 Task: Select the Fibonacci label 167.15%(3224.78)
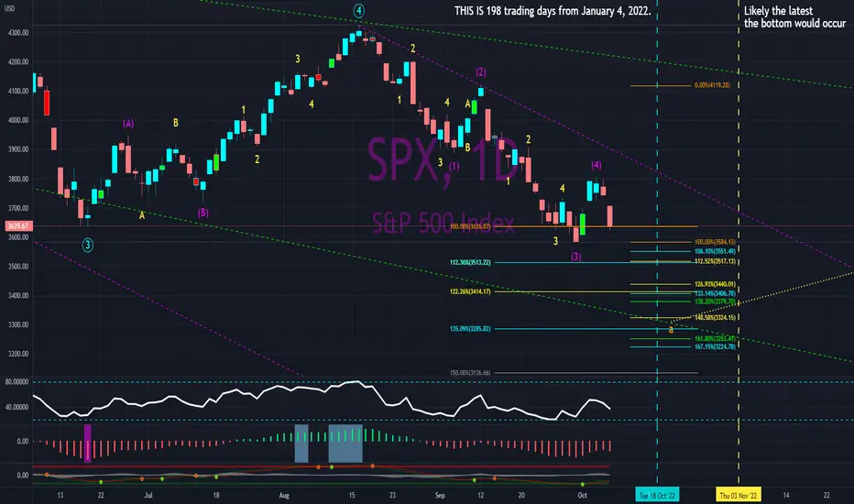[715, 347]
